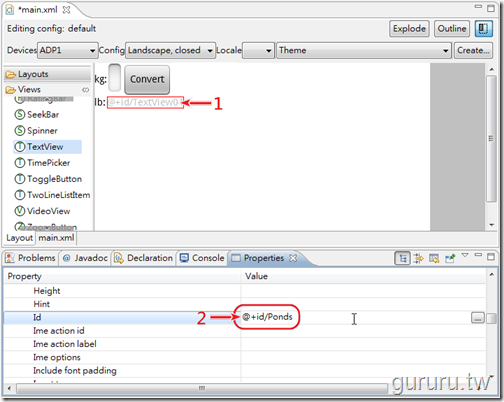Screen dimensions: 504x402
Task: Select TwoLineListItem in the palette
Action: click(x=59, y=195)
